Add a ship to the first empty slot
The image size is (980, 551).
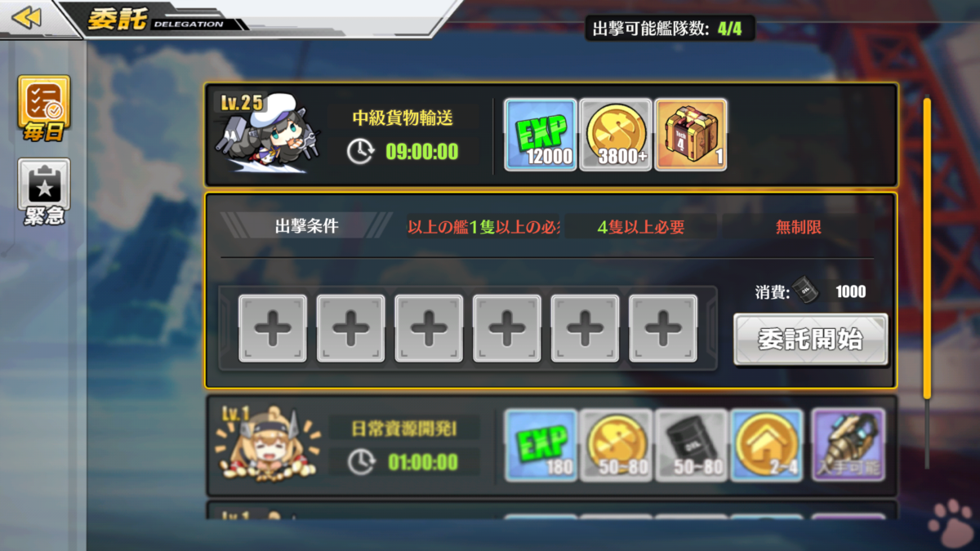pyautogui.click(x=273, y=328)
